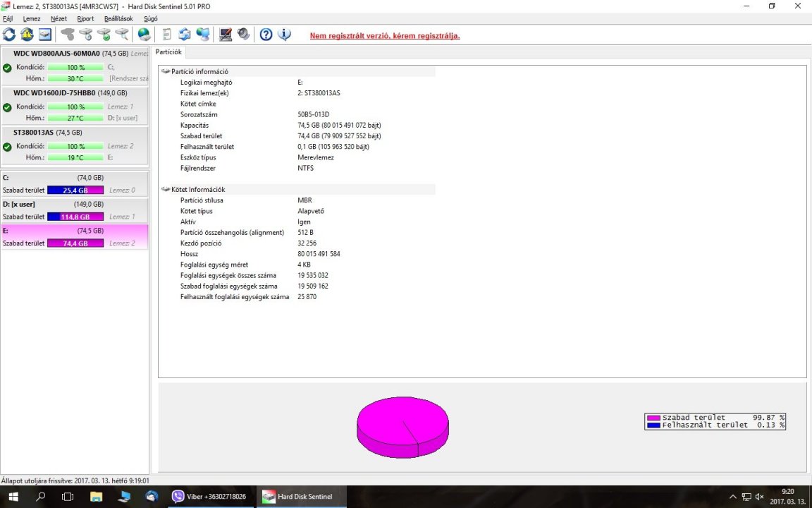This screenshot has height=508, width=812.
Task: Click the 25,4 GB free space bar
Action: tap(75, 190)
